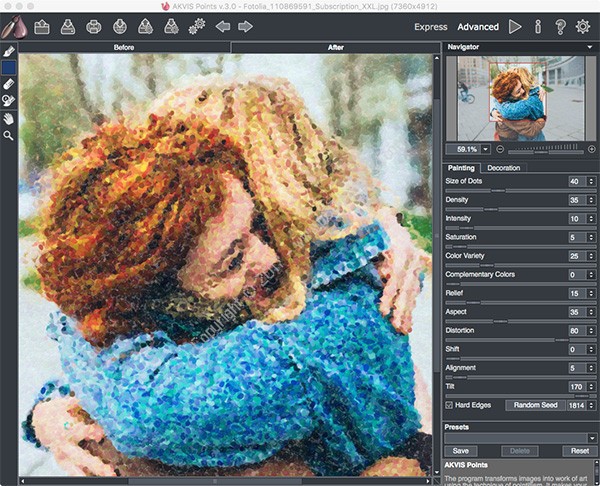Adjust the Color Variety stepper
600x486 pixels.
[x=592, y=256]
